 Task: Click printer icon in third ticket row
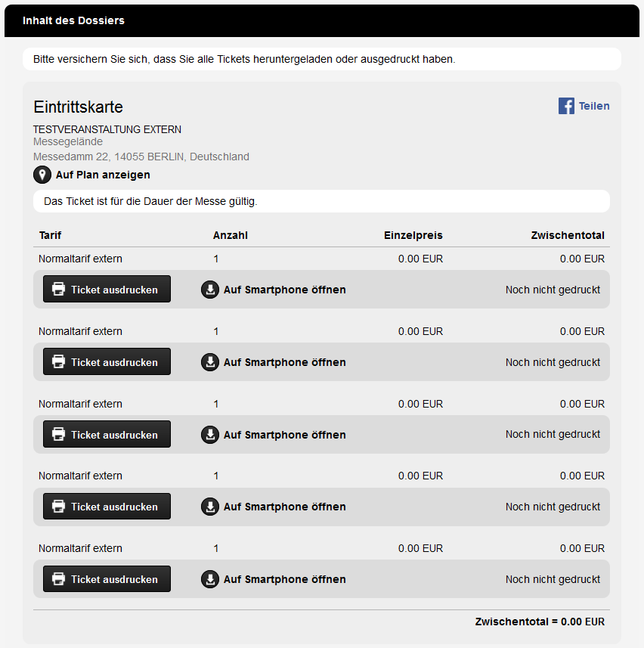click(x=58, y=434)
